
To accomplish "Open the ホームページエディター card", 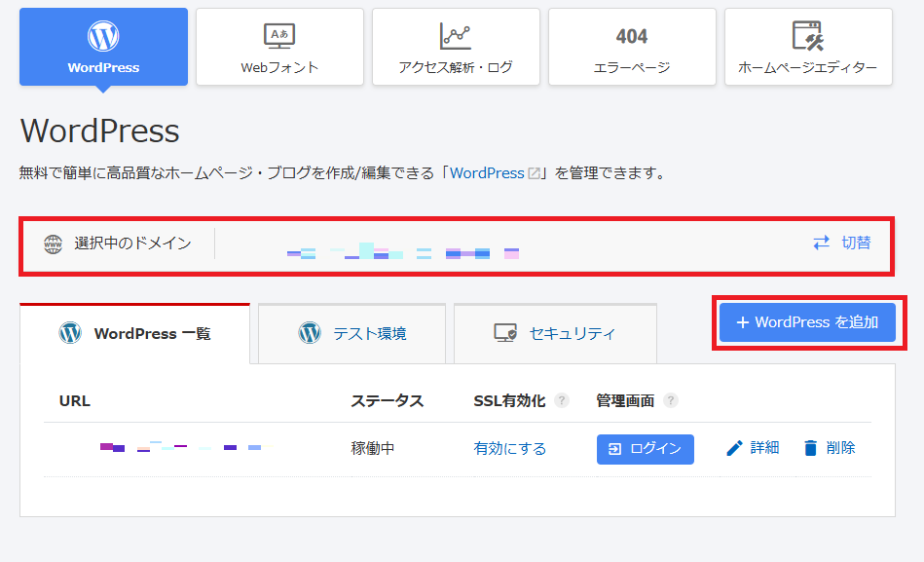I will (808, 47).
